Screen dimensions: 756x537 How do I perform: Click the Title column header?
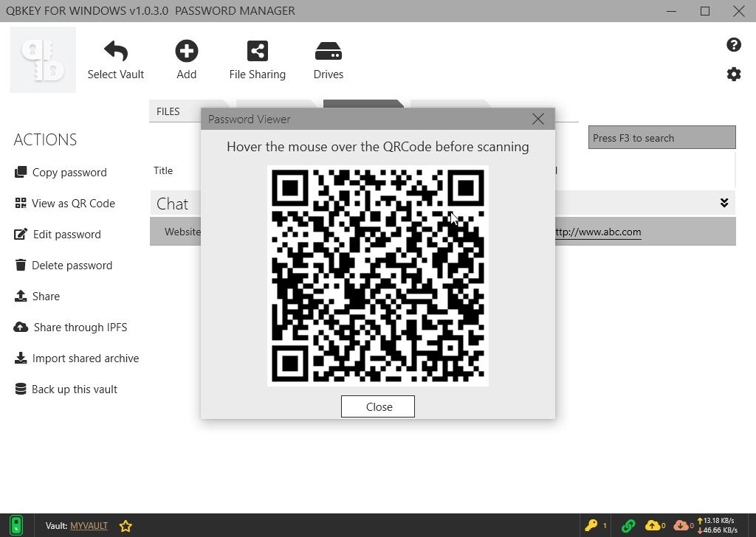click(163, 170)
